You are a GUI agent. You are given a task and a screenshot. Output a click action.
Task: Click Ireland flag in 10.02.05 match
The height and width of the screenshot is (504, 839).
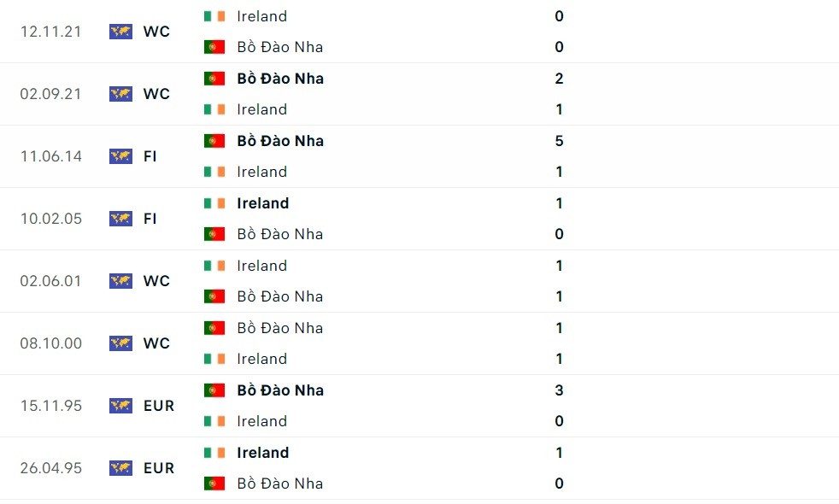[214, 203]
